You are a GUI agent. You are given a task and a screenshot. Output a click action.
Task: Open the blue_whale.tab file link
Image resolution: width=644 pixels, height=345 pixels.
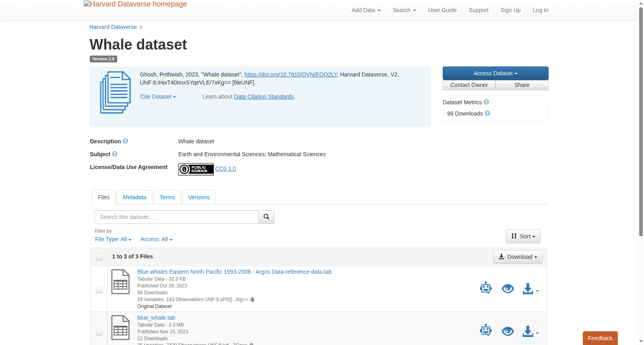[x=156, y=318]
